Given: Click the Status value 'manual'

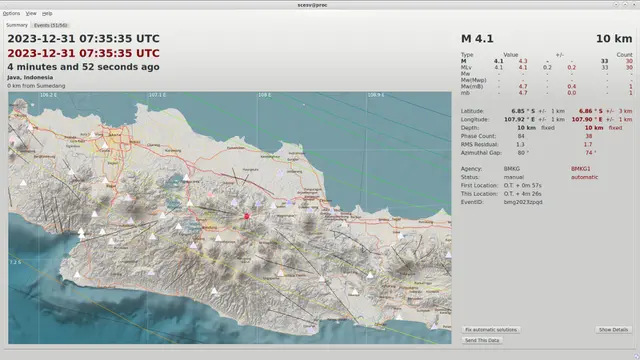Looking at the screenshot, I should click(x=513, y=177).
